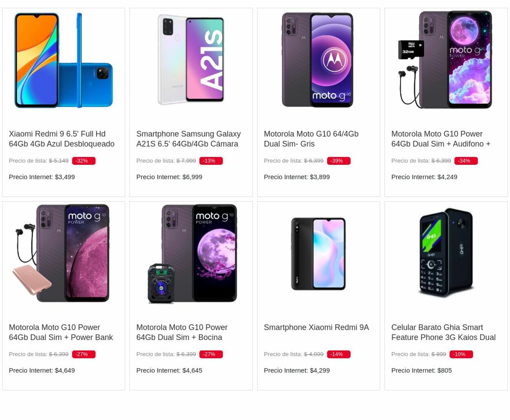This screenshot has width=510, height=420.
Task: Open the Smartphone Xiaomi Redmi 9A title link
Action: coord(316,327)
